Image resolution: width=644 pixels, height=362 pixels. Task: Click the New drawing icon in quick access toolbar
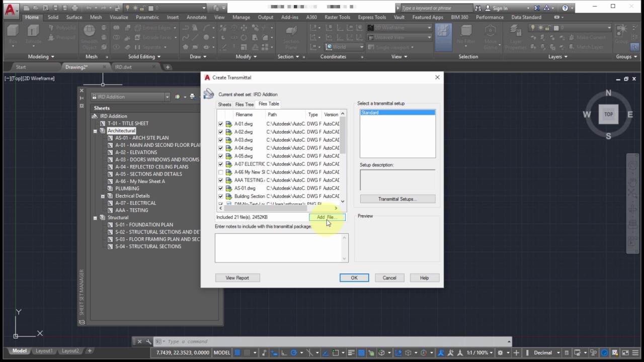(x=26, y=8)
